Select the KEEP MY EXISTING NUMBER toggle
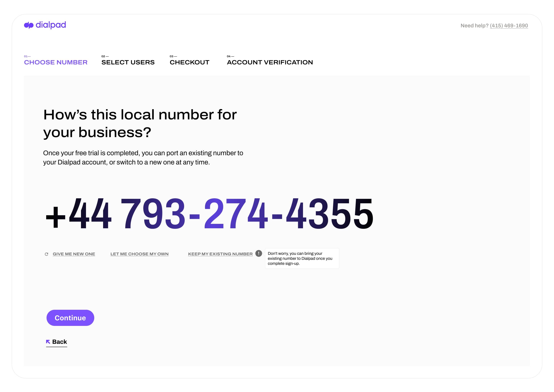The image size is (554, 392). [x=220, y=254]
